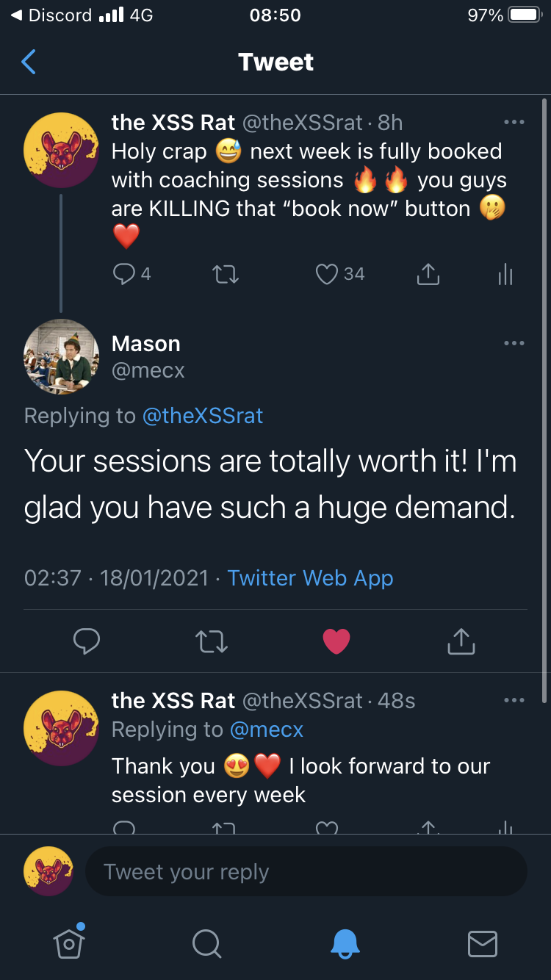Image resolution: width=551 pixels, height=980 pixels.
Task: Unlike Mason's tweet with the red heart
Action: (x=337, y=641)
